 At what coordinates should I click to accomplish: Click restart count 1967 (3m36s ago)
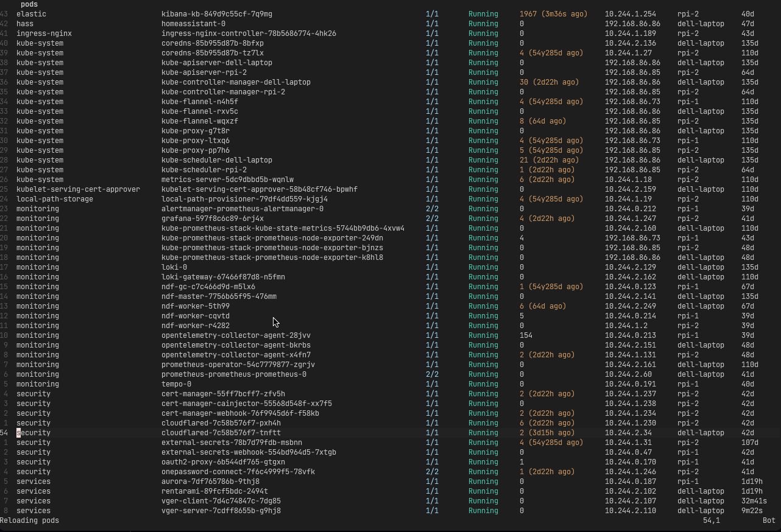click(553, 14)
